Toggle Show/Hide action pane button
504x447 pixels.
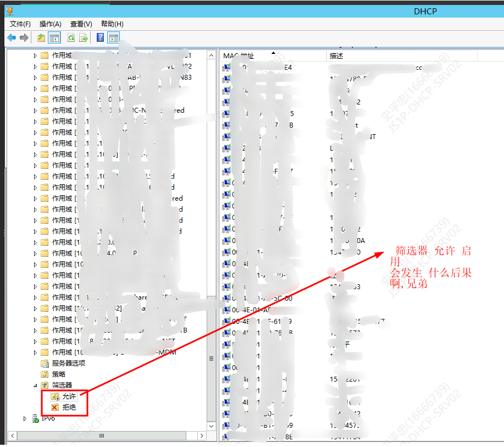tap(113, 38)
